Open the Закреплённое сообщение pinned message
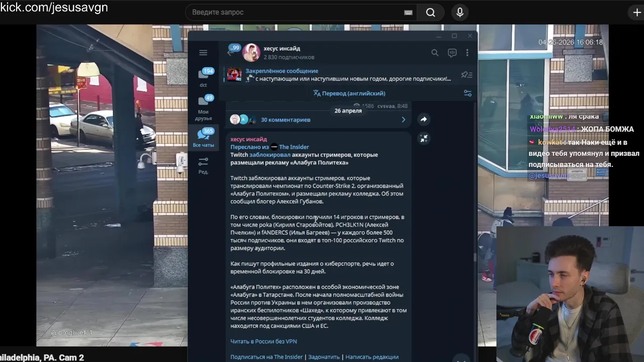This screenshot has height=362, width=644. [x=348, y=75]
